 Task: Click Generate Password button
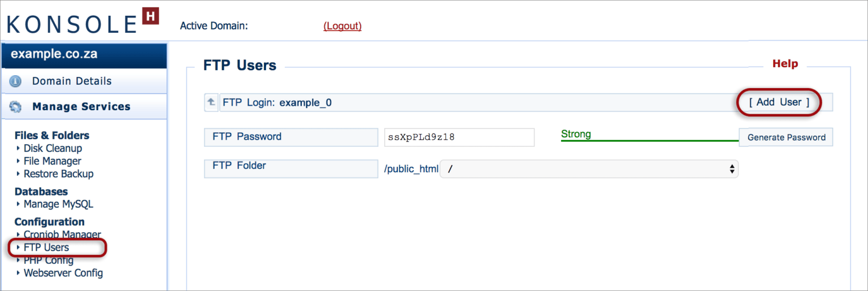click(x=785, y=137)
